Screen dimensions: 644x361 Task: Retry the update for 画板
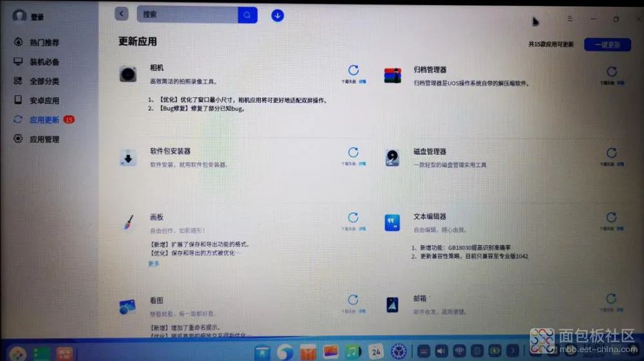[353, 217]
